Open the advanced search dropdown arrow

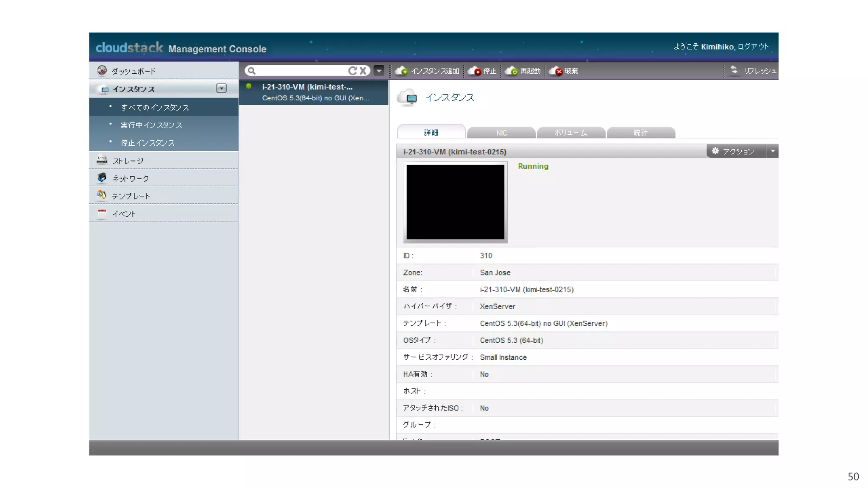coord(379,70)
